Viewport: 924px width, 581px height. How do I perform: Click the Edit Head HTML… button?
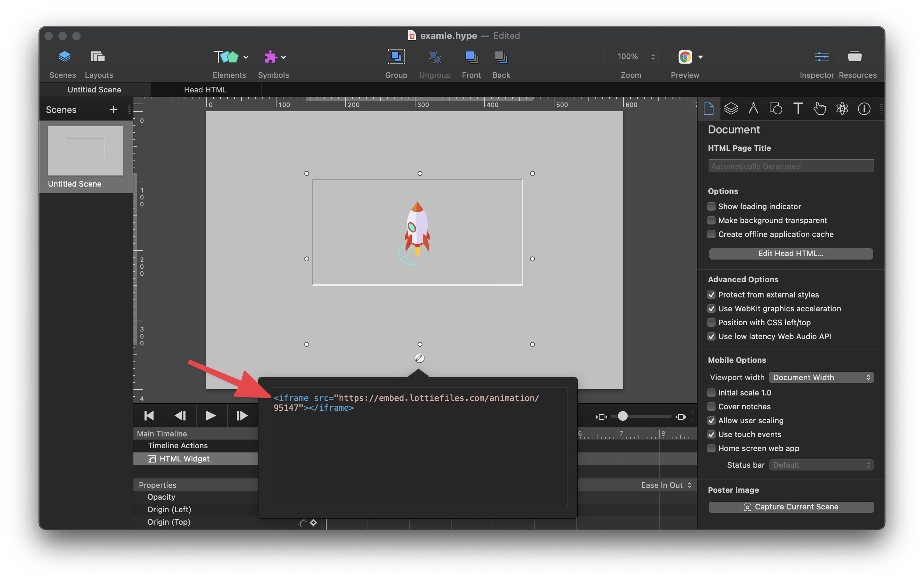[x=791, y=254]
